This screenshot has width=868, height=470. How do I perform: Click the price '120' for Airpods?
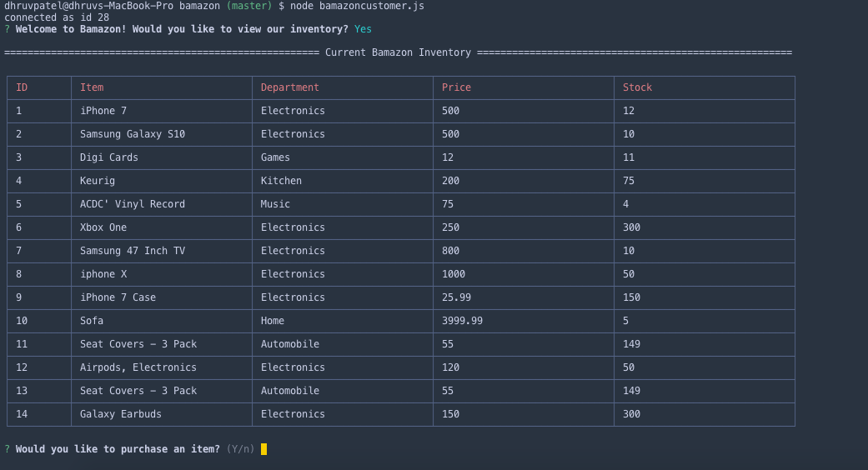pyautogui.click(x=450, y=367)
